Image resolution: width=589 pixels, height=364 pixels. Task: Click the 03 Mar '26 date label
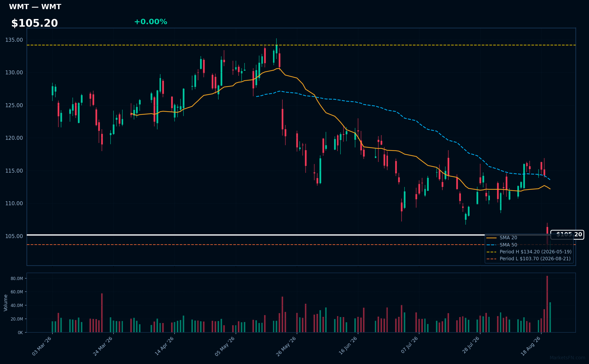tap(42, 346)
